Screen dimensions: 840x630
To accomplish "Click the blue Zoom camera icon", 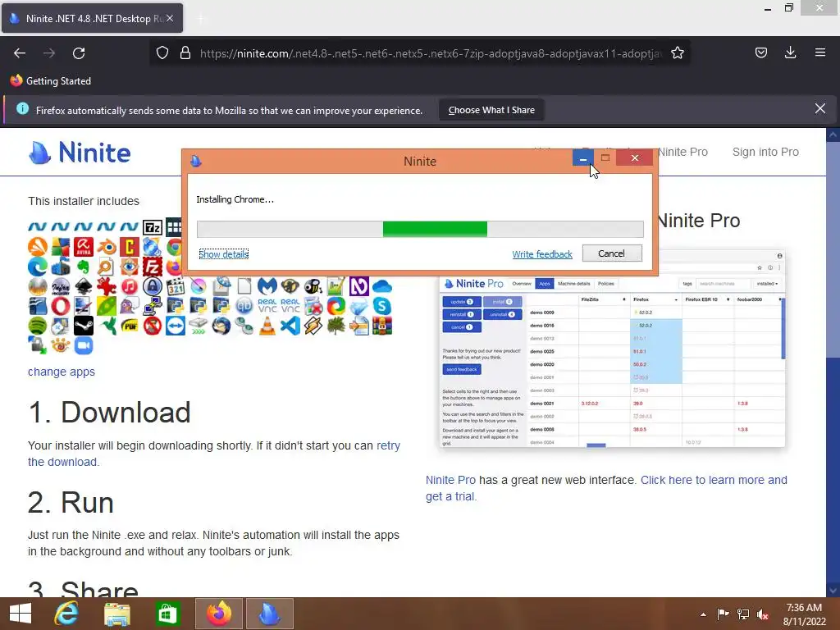I will (84, 345).
